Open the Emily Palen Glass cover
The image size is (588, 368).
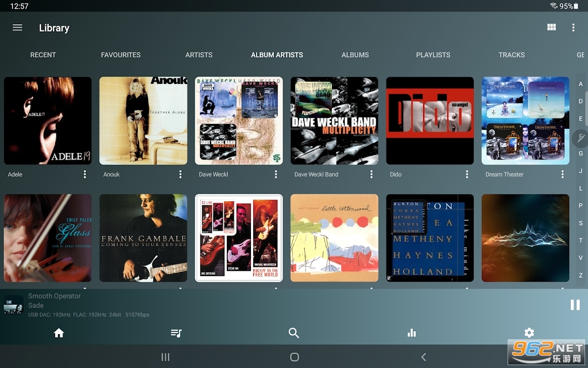(48, 237)
